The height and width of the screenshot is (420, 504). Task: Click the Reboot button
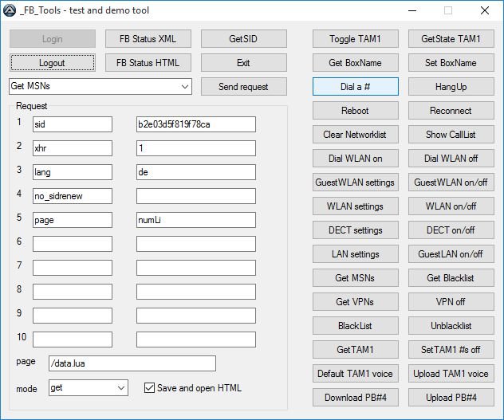(356, 111)
